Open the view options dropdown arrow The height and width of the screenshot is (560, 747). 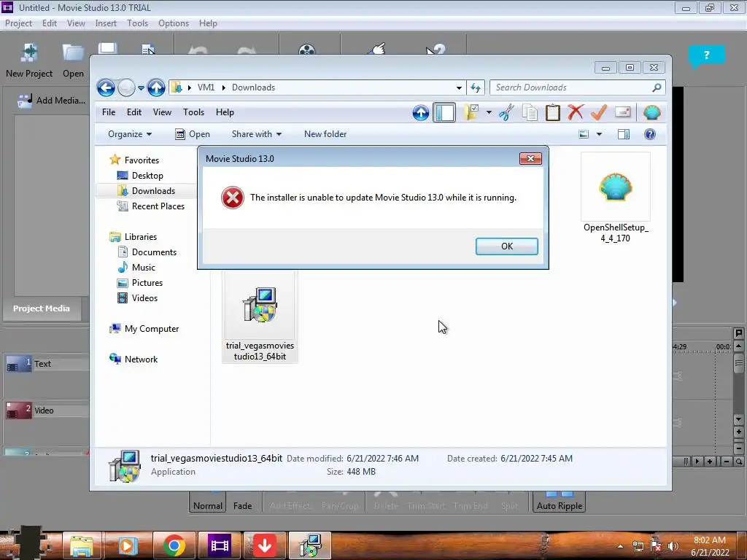[599, 134]
